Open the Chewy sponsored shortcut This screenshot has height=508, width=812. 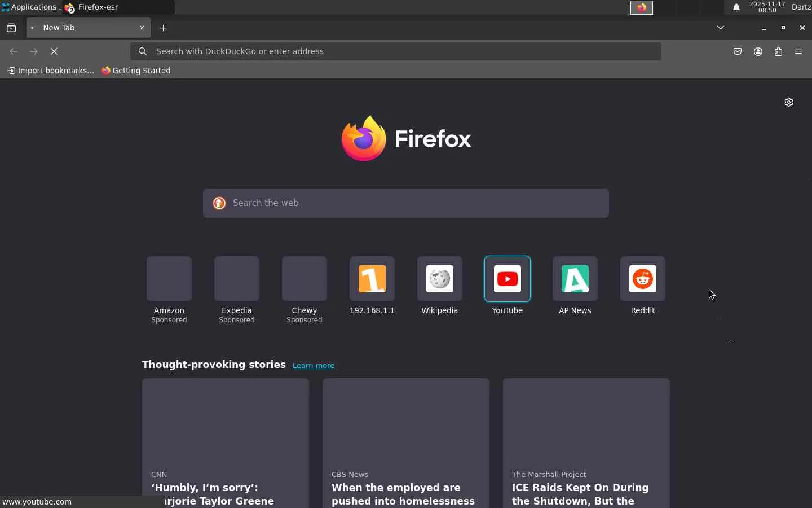(x=304, y=290)
